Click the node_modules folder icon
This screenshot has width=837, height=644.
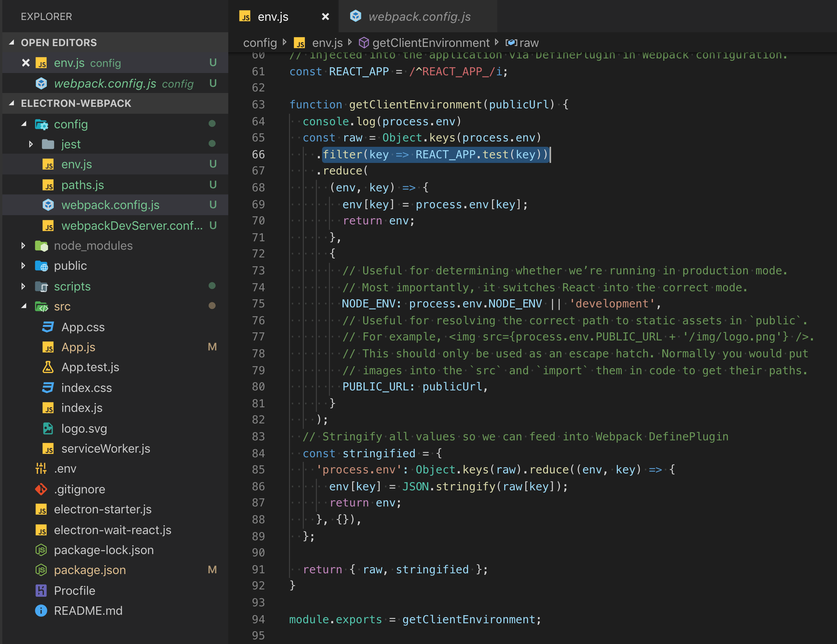(42, 246)
